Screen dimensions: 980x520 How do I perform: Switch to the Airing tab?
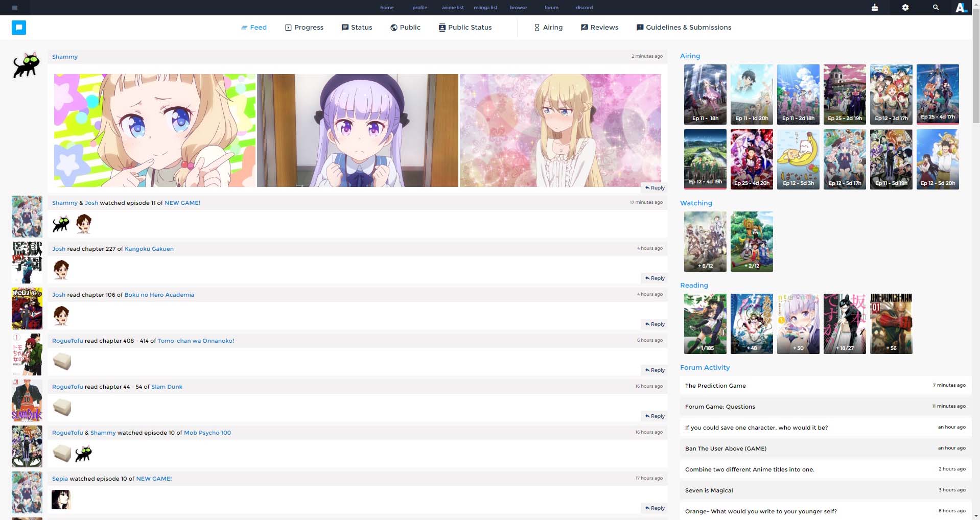point(548,28)
